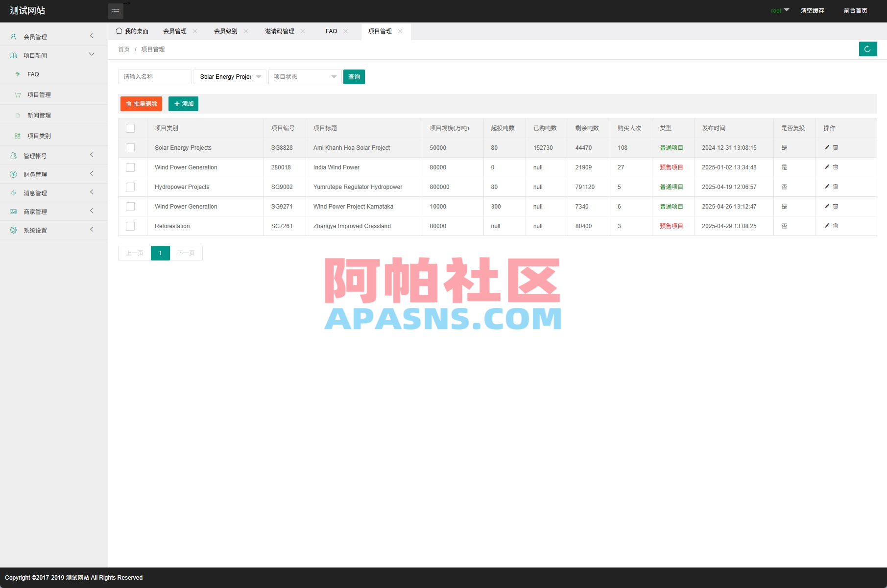Click the refresh icon above the table
Image resolution: width=887 pixels, height=588 pixels.
click(x=867, y=49)
